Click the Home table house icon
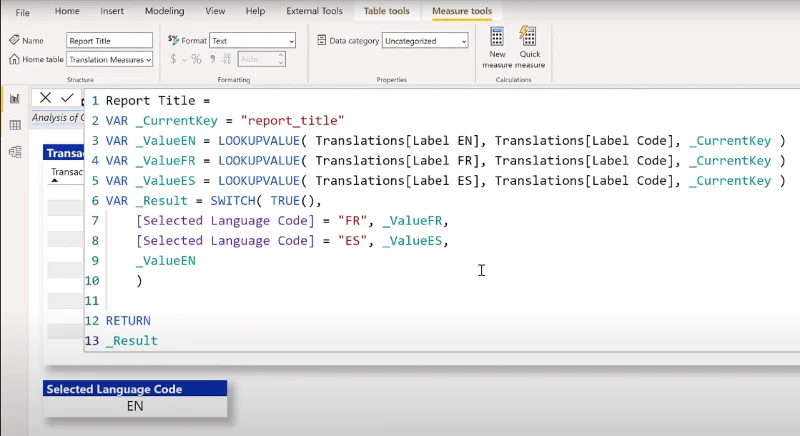800x436 pixels. coord(14,59)
